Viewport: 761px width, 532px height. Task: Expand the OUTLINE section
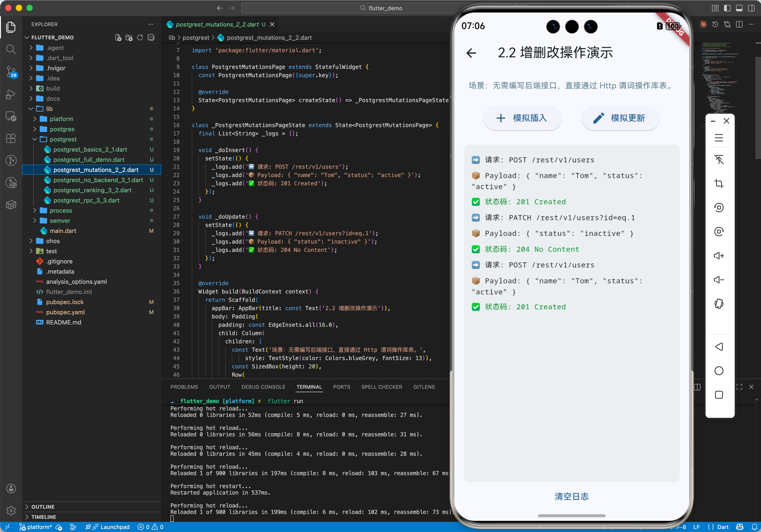[x=43, y=507]
